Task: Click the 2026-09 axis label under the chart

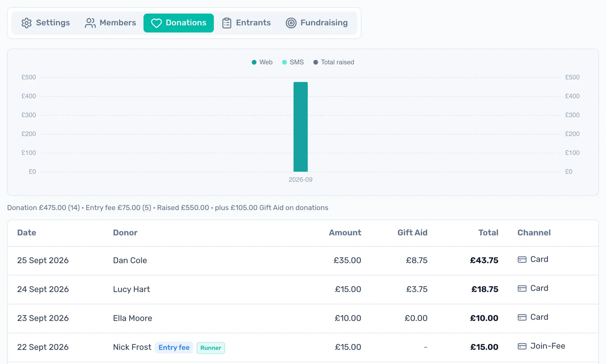Action: tap(301, 179)
